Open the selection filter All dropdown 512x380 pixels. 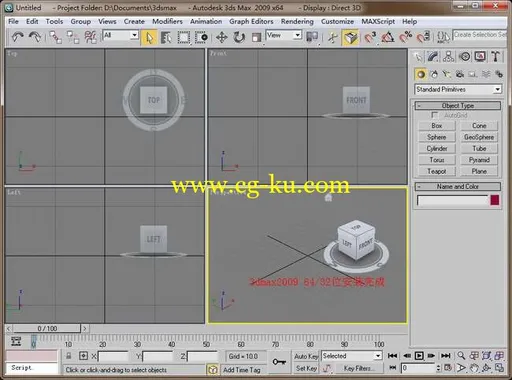click(x=121, y=35)
